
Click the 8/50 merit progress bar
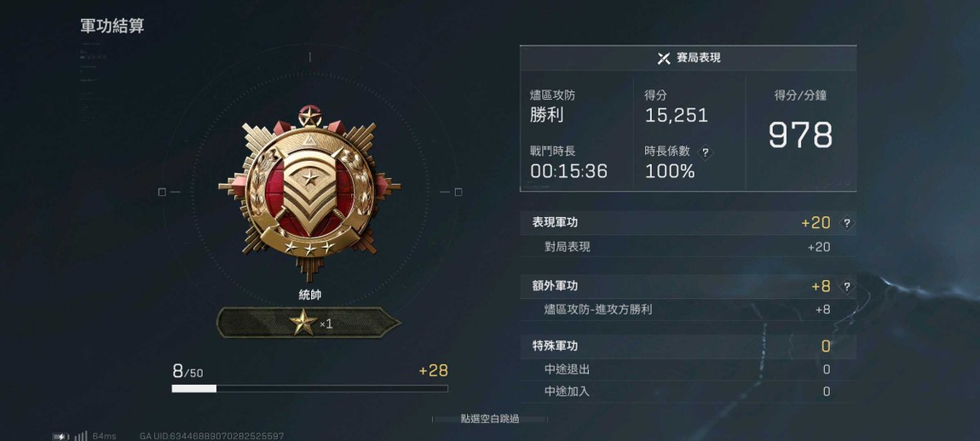tap(310, 388)
